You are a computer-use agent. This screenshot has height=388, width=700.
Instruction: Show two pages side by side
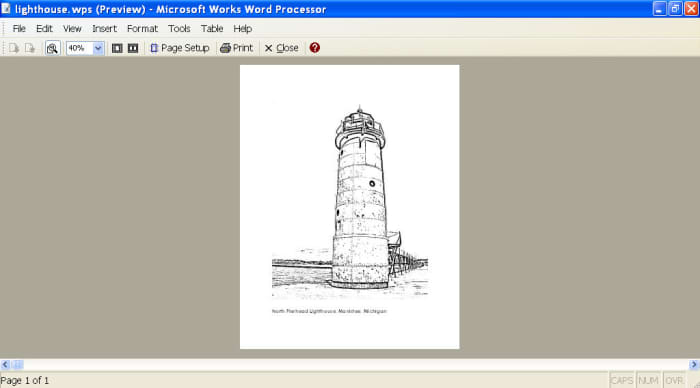133,48
